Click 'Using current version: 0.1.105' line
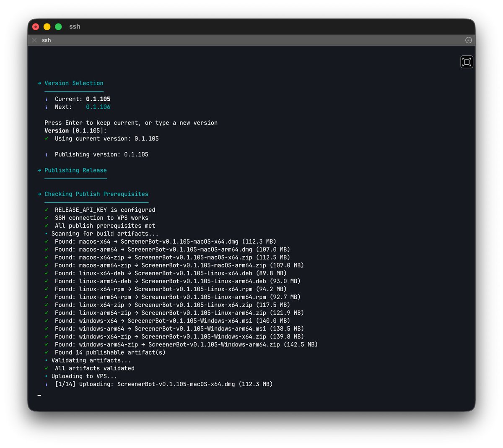The height and width of the screenshot is (448, 503). point(107,138)
